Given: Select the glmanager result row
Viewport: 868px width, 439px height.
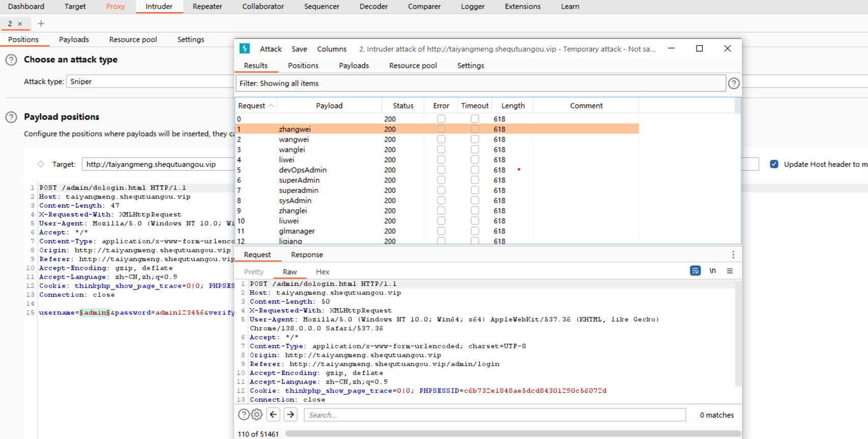Looking at the screenshot, I should coord(437,231).
